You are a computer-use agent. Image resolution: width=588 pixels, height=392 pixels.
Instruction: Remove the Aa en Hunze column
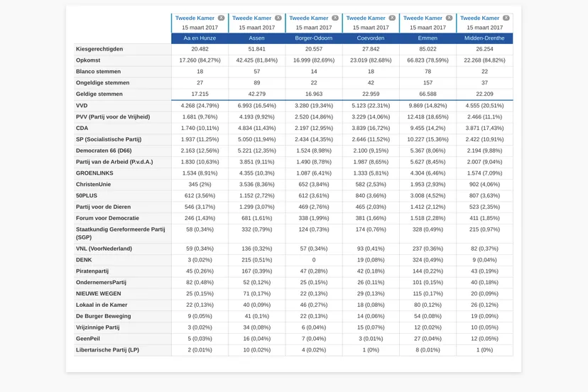(221, 18)
